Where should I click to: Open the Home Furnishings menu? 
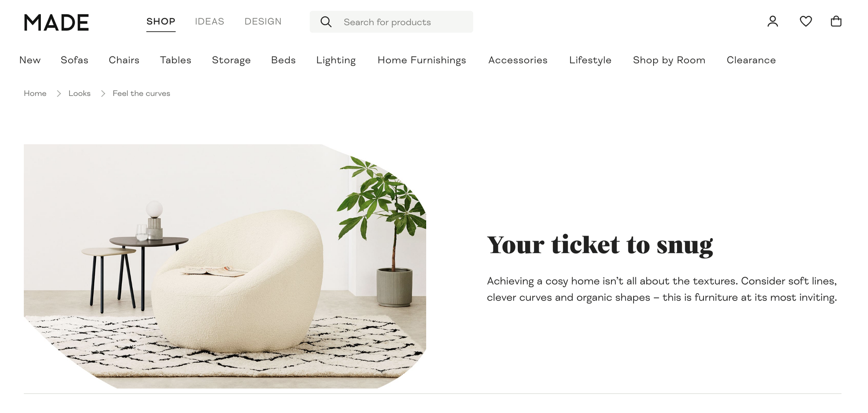tap(421, 60)
